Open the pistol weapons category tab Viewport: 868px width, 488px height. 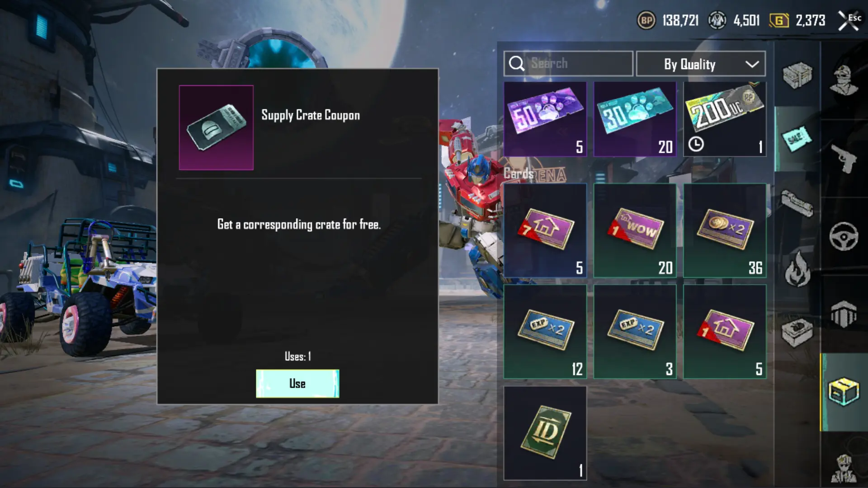pos(844,158)
